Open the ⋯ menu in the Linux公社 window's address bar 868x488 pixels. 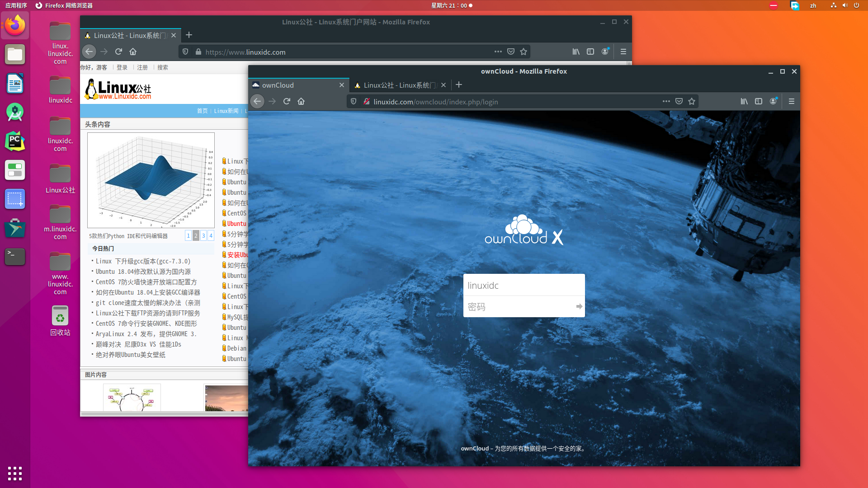point(498,52)
